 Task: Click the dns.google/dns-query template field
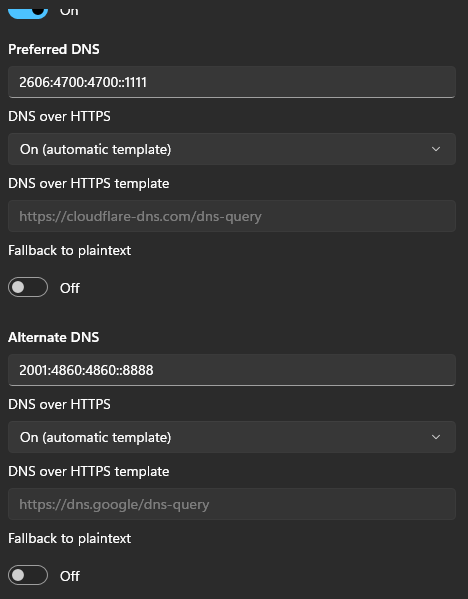[232, 504]
